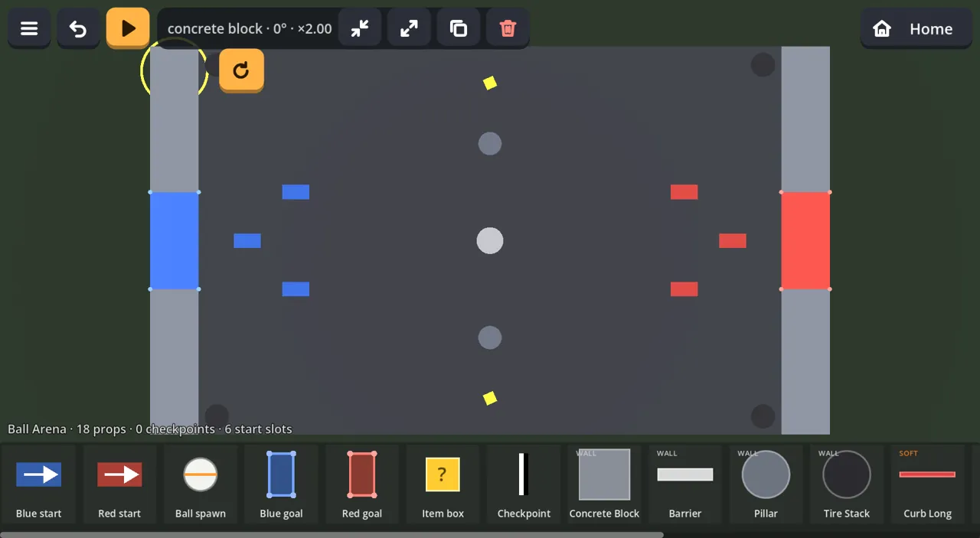
Task: Select the top-right tire stack
Action: (x=763, y=65)
